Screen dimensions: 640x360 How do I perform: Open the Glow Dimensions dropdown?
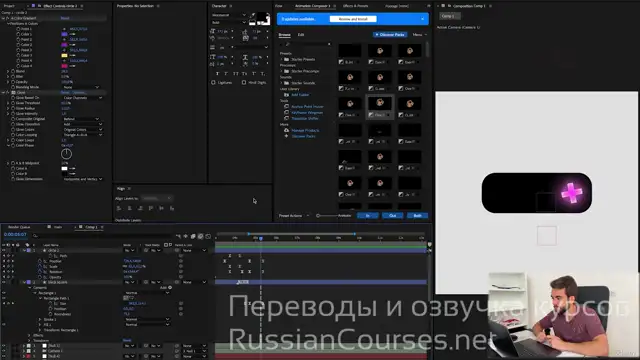click(x=83, y=179)
